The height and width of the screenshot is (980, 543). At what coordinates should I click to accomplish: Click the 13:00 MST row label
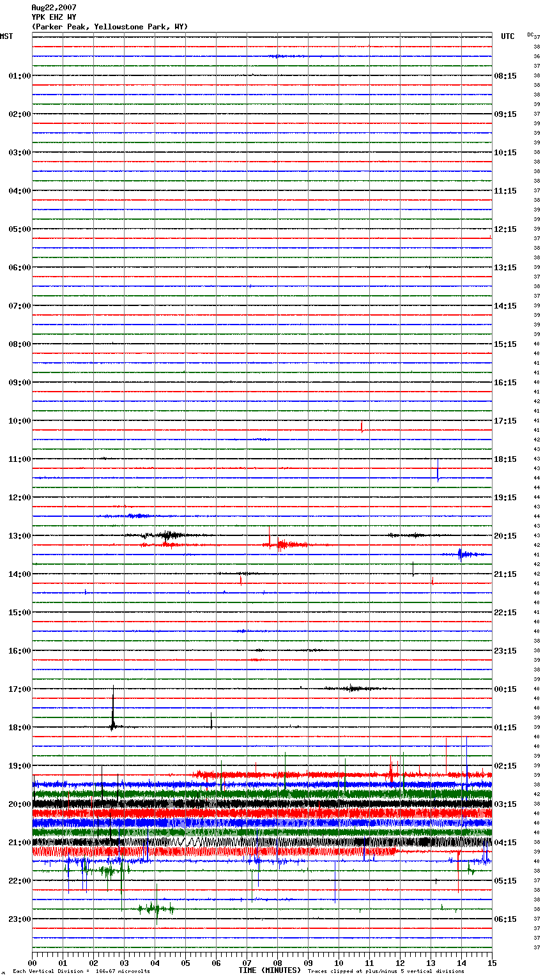(x=19, y=536)
